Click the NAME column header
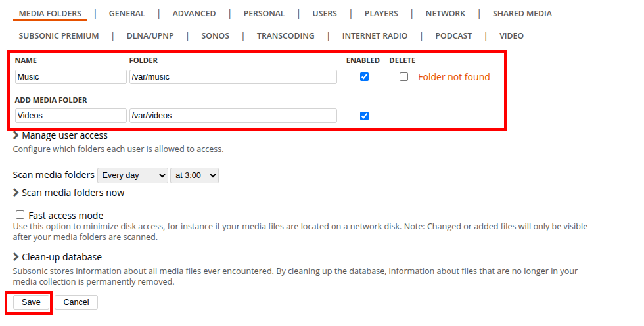644x326 pixels. point(26,60)
